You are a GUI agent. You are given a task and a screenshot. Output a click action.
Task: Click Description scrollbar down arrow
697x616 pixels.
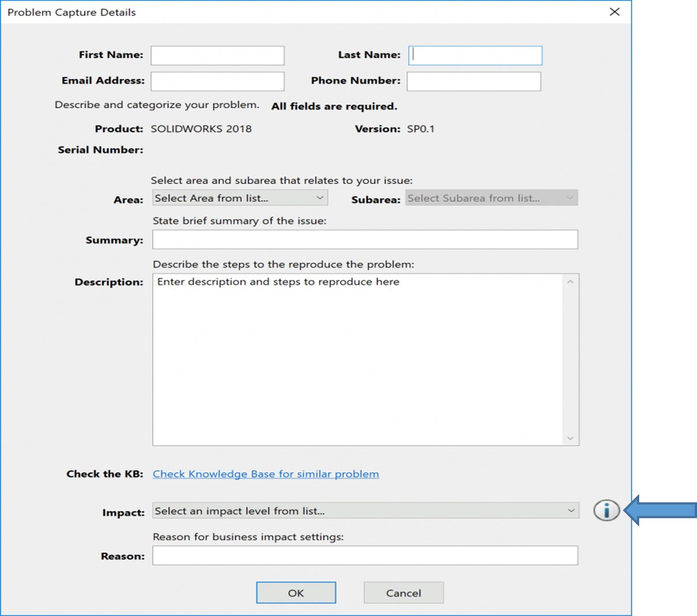pos(570,438)
